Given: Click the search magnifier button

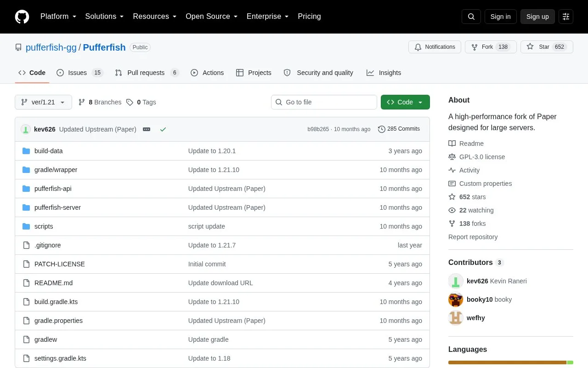Looking at the screenshot, I should pos(471,17).
